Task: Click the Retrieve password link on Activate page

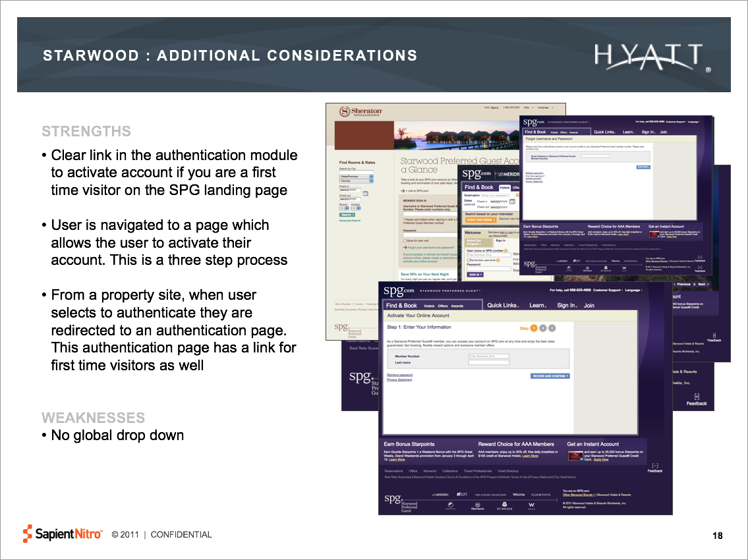Action: (400, 375)
